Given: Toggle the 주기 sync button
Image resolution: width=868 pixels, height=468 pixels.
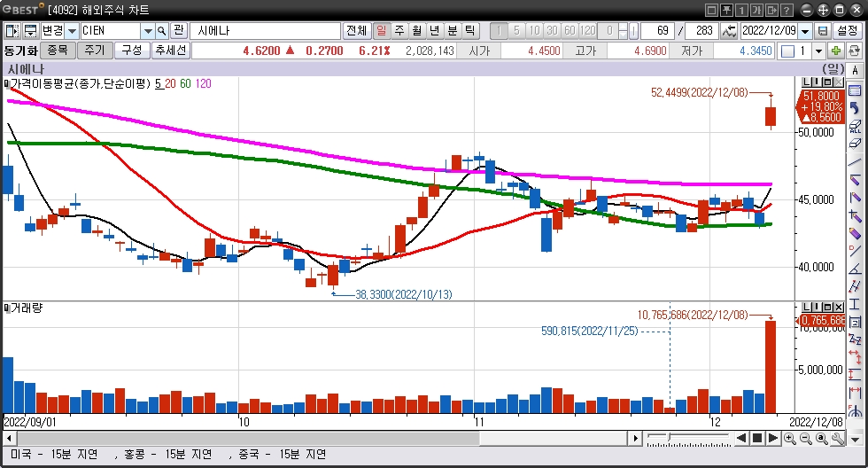Looking at the screenshot, I should (95, 51).
